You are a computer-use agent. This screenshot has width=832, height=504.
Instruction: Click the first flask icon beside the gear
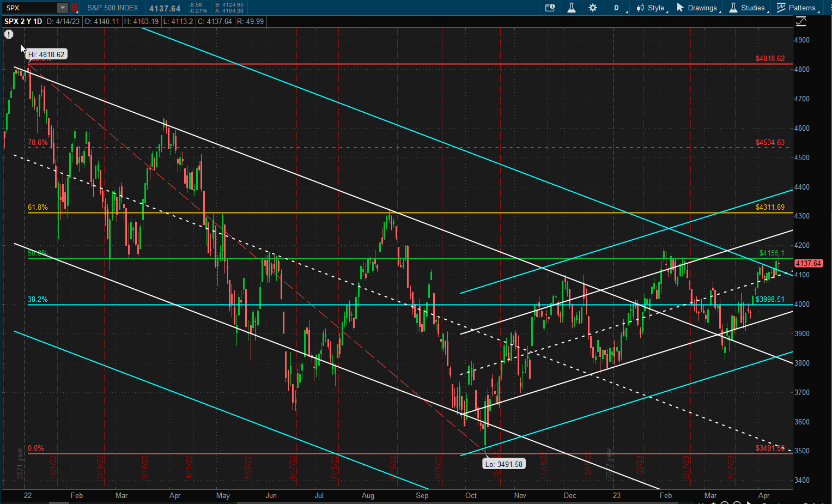572,8
